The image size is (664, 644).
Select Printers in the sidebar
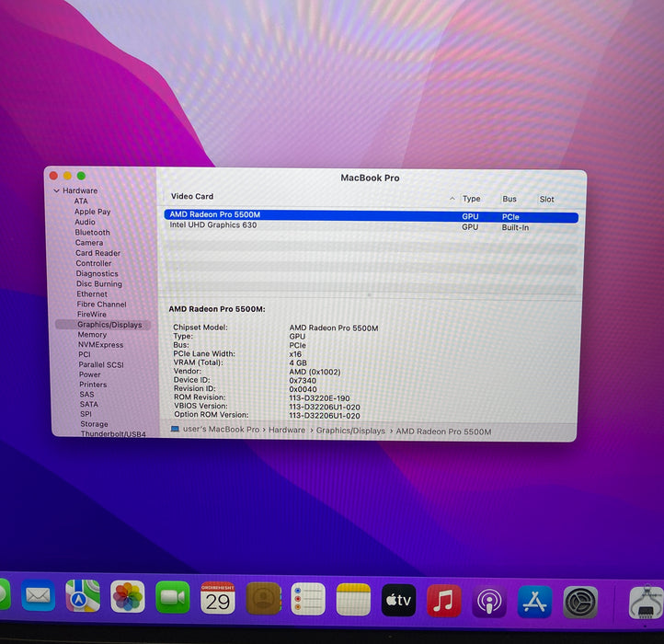pos(93,385)
